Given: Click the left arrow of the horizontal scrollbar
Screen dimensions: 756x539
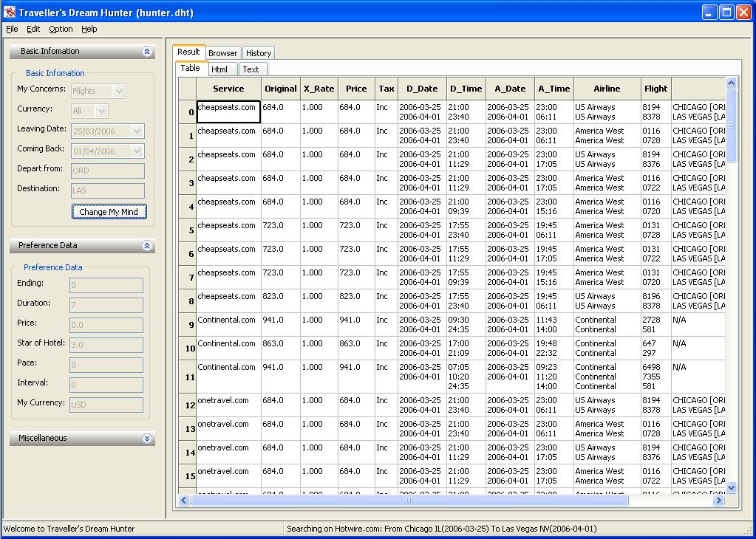Looking at the screenshot, I should pyautogui.click(x=184, y=501).
